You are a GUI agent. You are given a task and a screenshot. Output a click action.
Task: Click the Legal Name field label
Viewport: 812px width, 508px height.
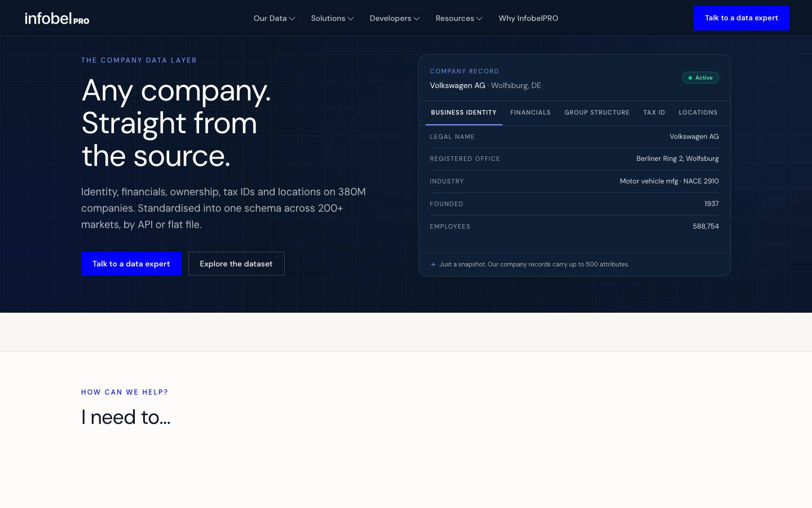452,137
